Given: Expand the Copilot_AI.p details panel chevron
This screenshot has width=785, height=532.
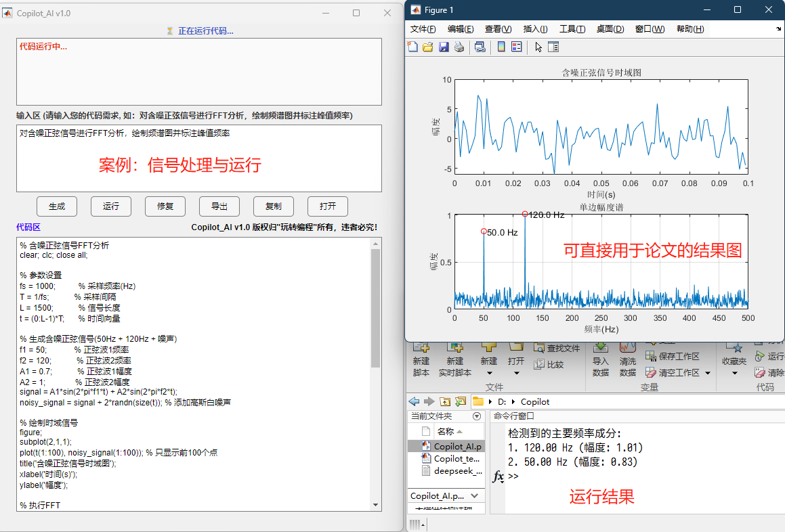Looking at the screenshot, I should (x=474, y=496).
